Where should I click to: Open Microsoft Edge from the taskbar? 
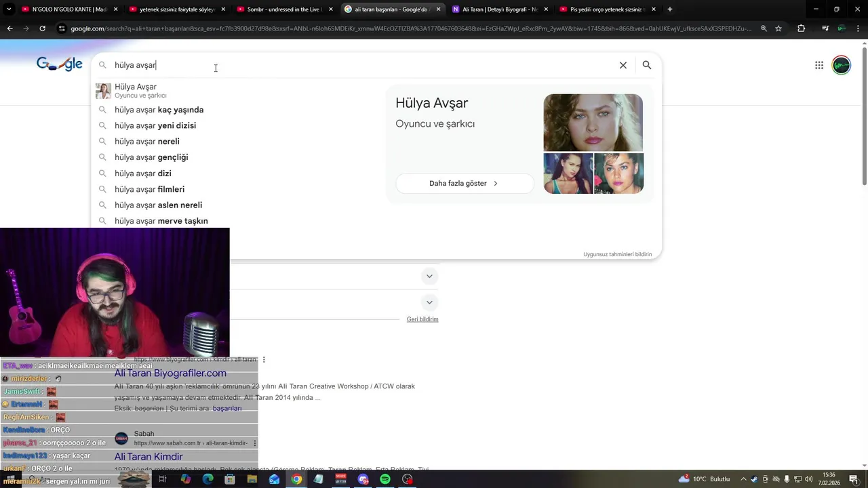click(208, 479)
